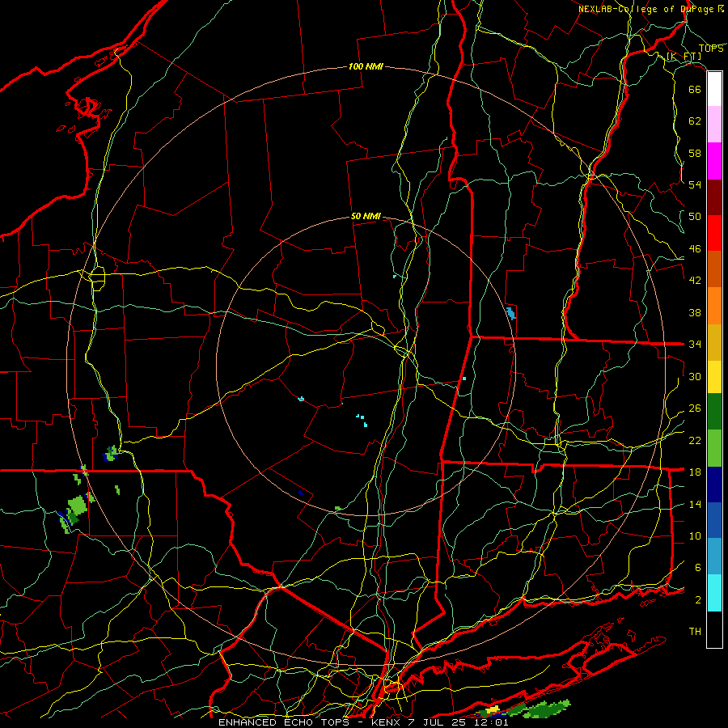Screen dimensions: 728x728
Task: Click the TH threshold label
Action: tap(695, 632)
